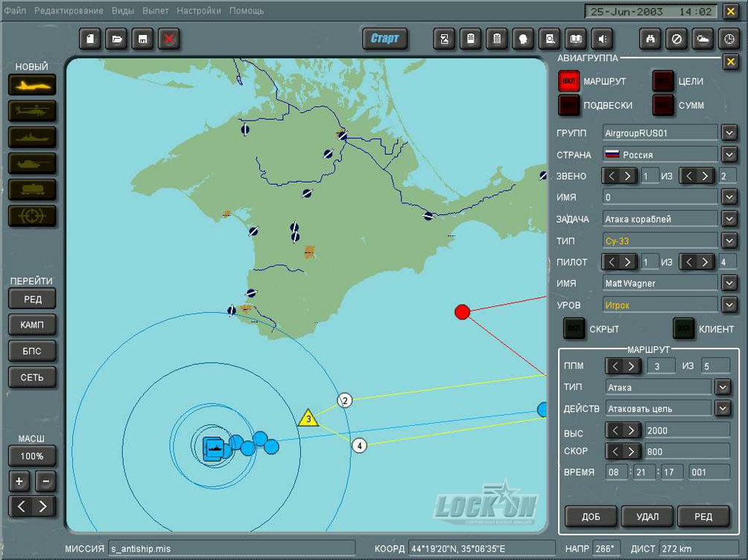Toggle the ПОДВЕСКИ payload button

coord(569,106)
